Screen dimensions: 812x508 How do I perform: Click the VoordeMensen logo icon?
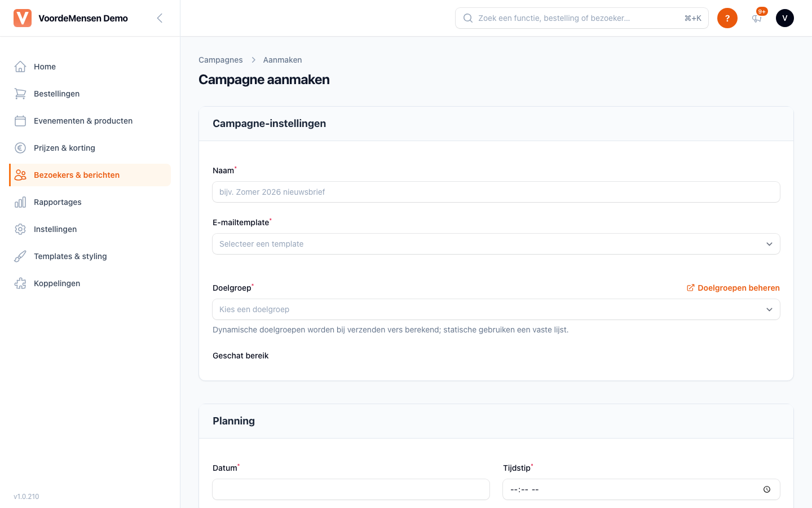23,18
